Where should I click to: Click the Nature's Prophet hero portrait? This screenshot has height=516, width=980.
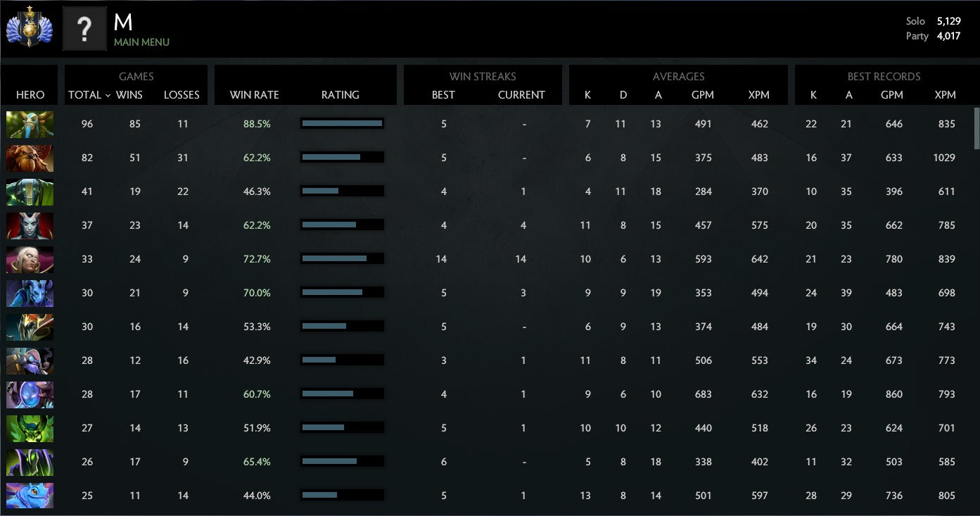pos(30,124)
